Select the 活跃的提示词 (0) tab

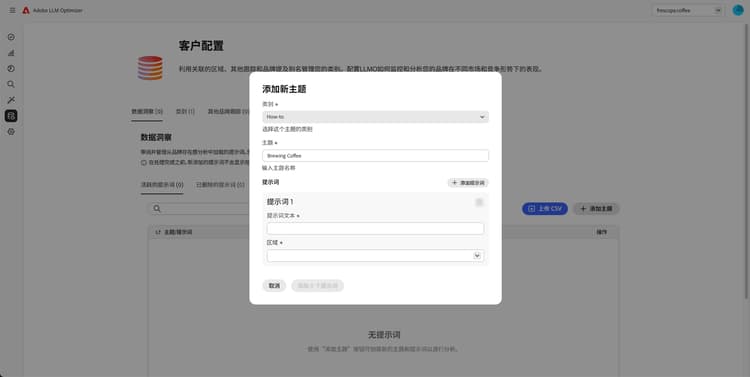tap(162, 185)
